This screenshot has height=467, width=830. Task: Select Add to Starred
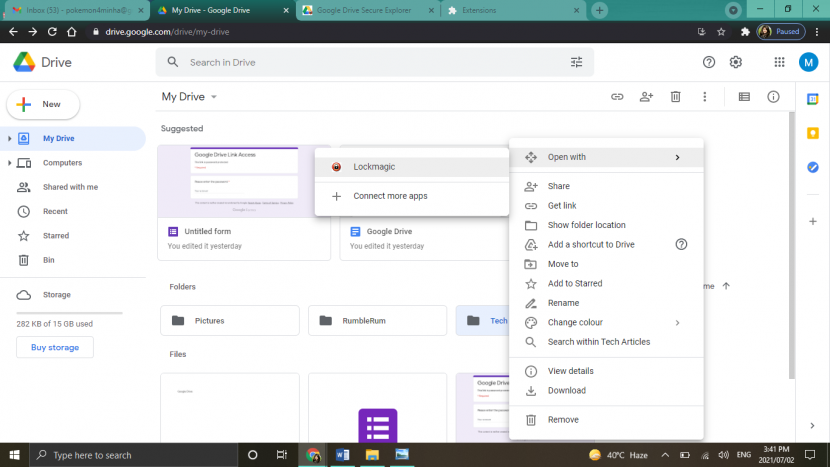606,283
